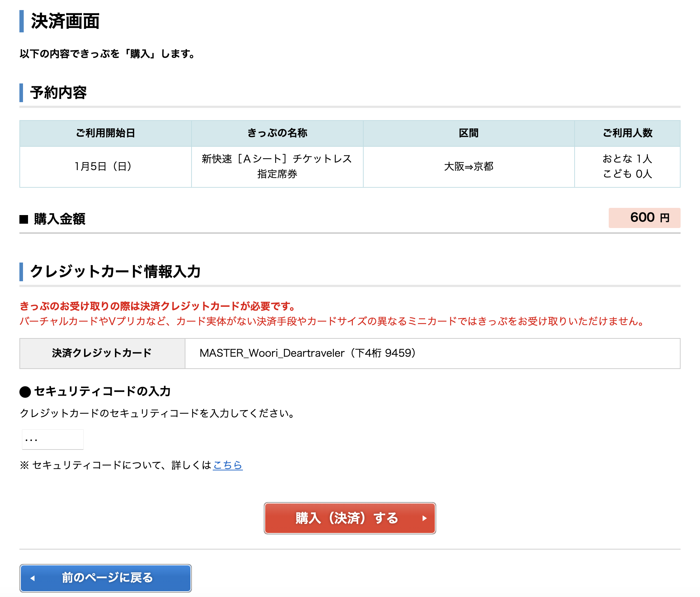Click left arrow icon on back button

(x=33, y=578)
